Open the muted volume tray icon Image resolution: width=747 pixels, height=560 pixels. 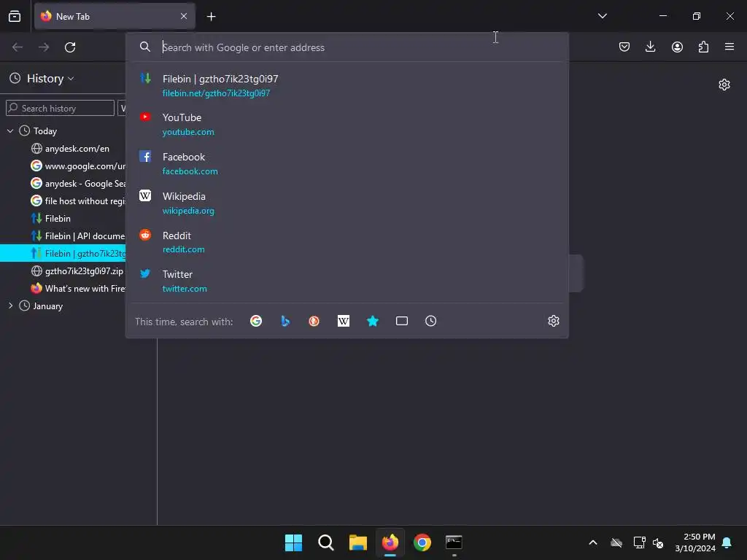(659, 542)
